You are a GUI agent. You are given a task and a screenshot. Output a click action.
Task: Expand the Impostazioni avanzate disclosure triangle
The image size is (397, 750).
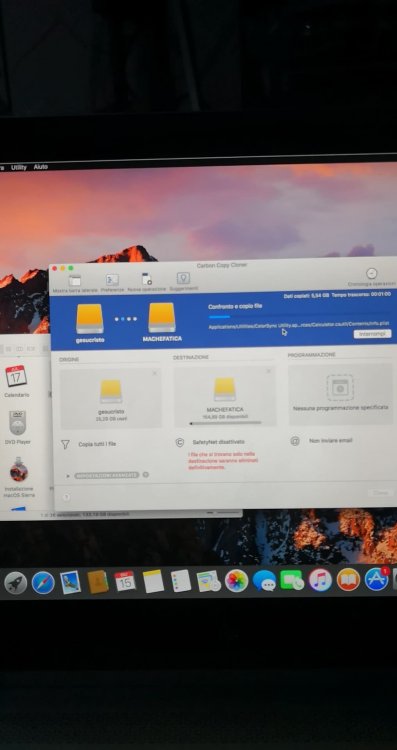(x=68, y=476)
